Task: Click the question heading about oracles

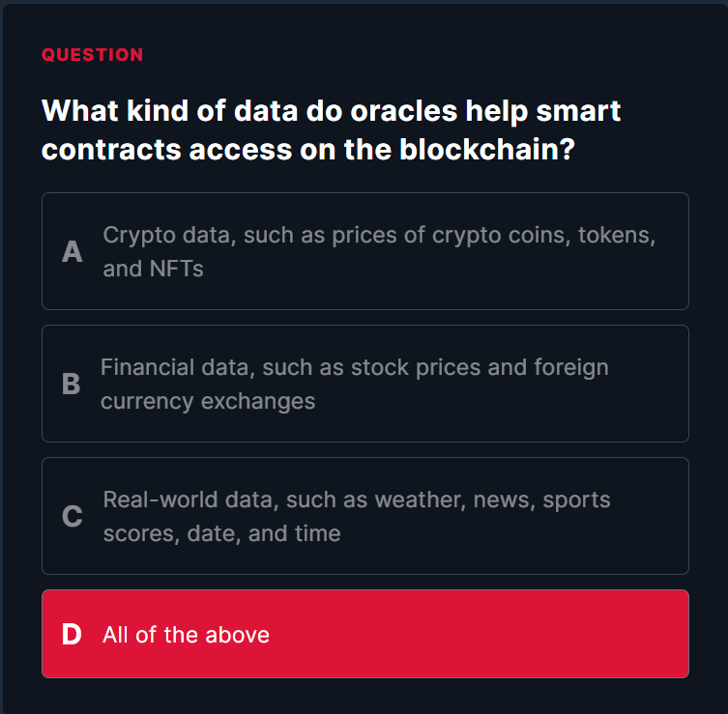Action: tap(331, 130)
